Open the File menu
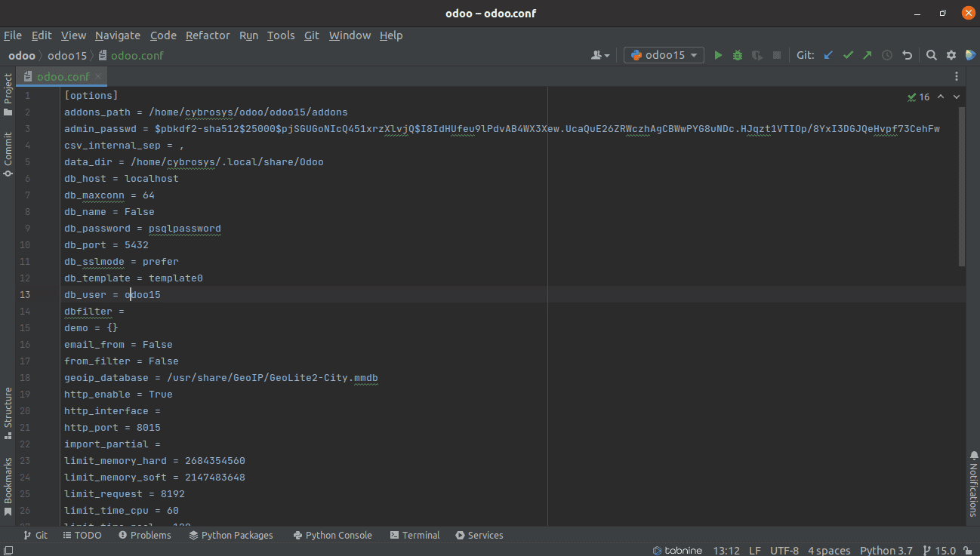980x556 pixels. tap(13, 35)
